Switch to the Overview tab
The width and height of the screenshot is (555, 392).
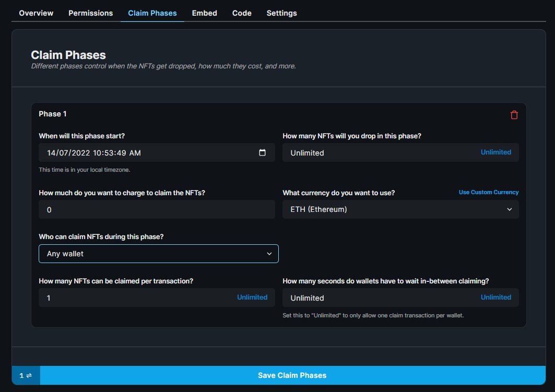(x=36, y=13)
